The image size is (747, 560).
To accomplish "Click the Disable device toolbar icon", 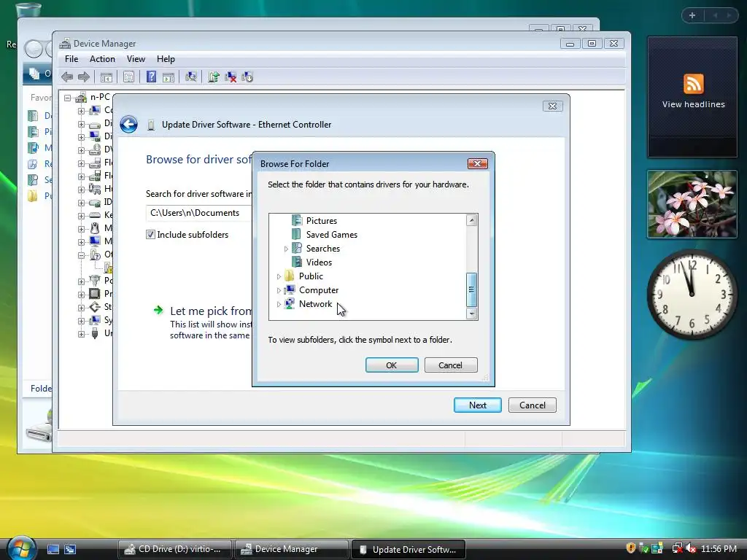I will click(x=247, y=77).
